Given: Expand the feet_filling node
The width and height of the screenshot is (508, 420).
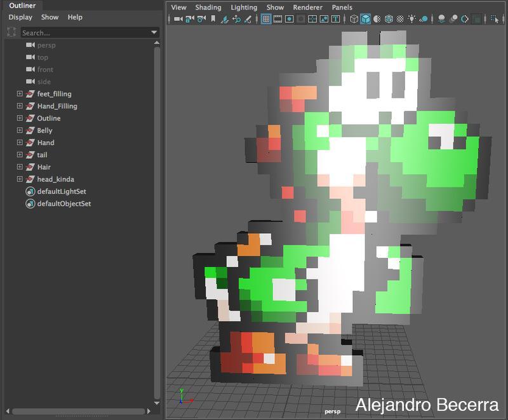Looking at the screenshot, I should 20,94.
